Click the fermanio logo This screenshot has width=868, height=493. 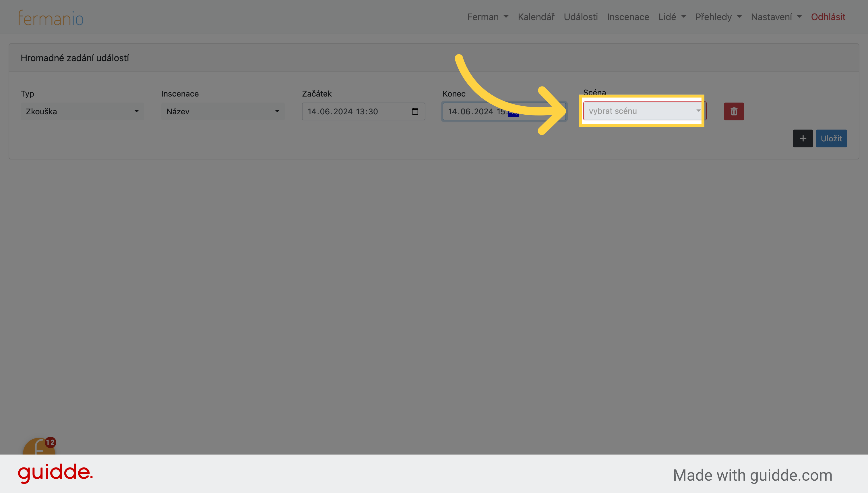coord(51,18)
